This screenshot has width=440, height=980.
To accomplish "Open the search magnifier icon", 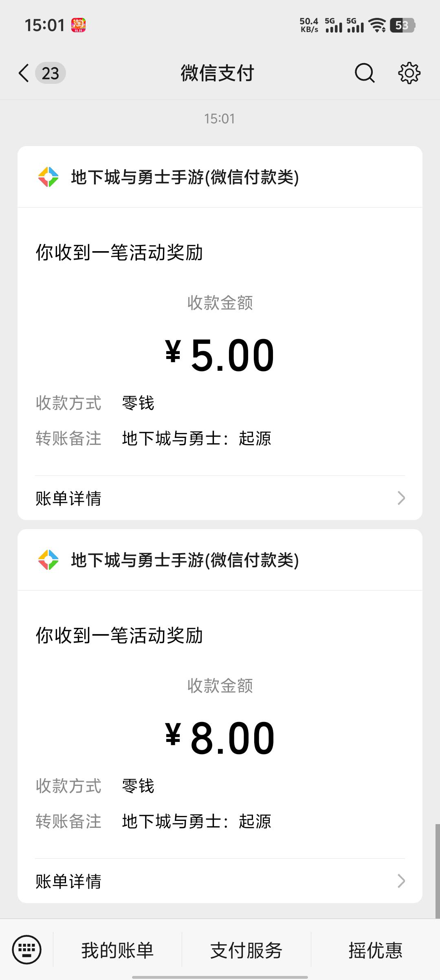I will click(364, 73).
